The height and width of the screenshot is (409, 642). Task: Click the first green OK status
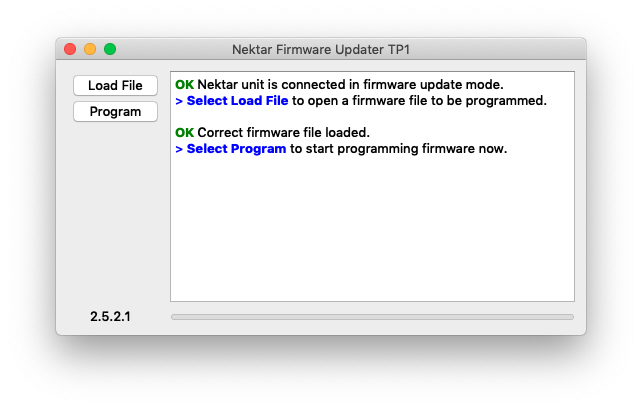click(x=184, y=85)
